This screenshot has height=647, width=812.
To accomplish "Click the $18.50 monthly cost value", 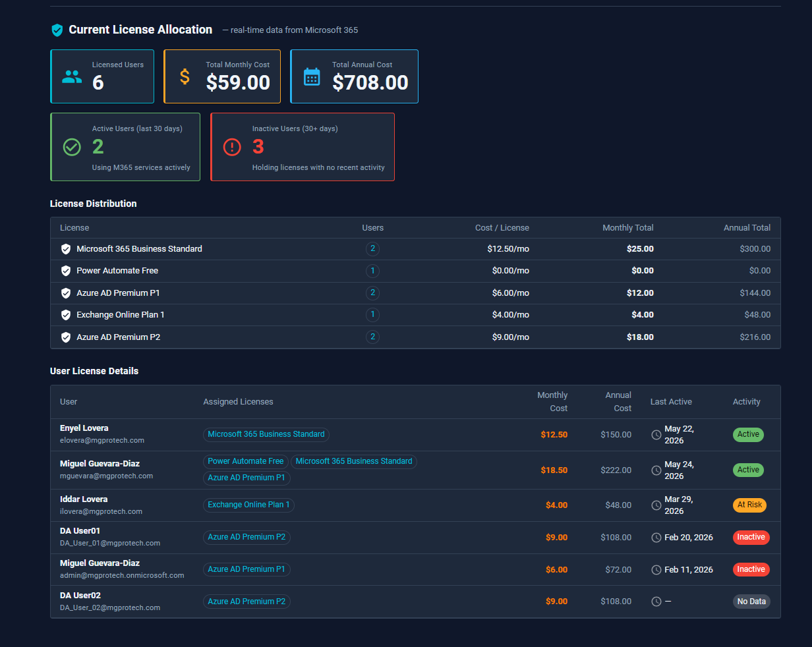I will [x=554, y=470].
